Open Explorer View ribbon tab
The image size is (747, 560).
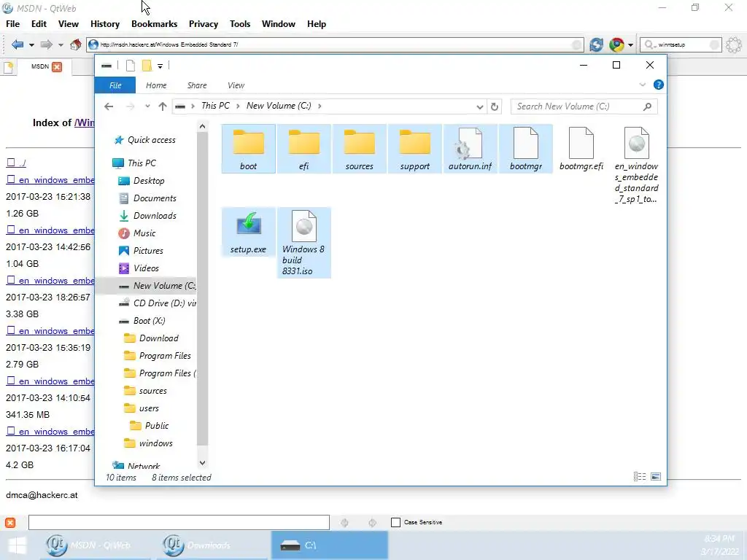coord(236,85)
